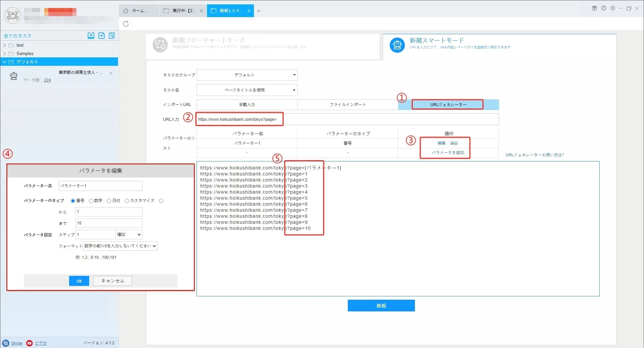
Task: Click the 全てのタスク header
Action: 17,36
